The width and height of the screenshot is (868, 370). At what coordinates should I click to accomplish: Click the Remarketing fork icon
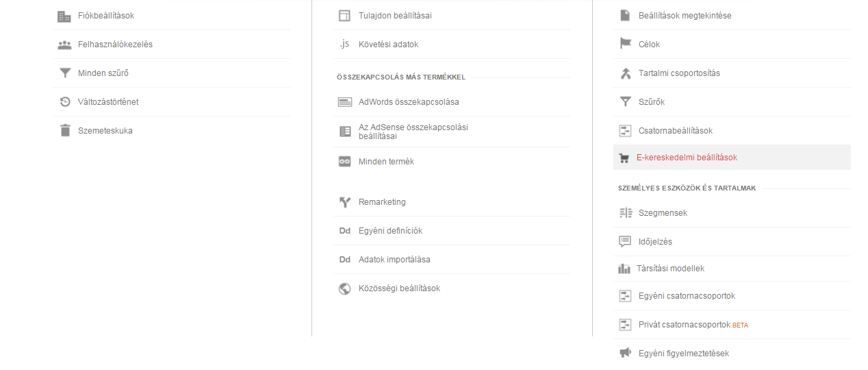(x=345, y=202)
